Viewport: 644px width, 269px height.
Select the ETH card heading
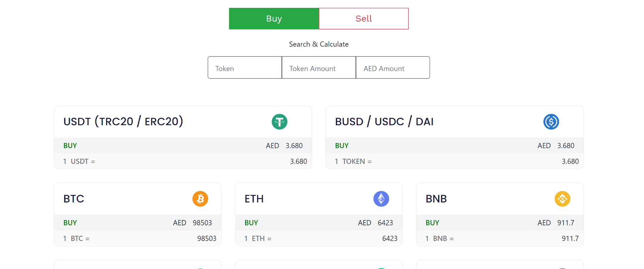(254, 199)
